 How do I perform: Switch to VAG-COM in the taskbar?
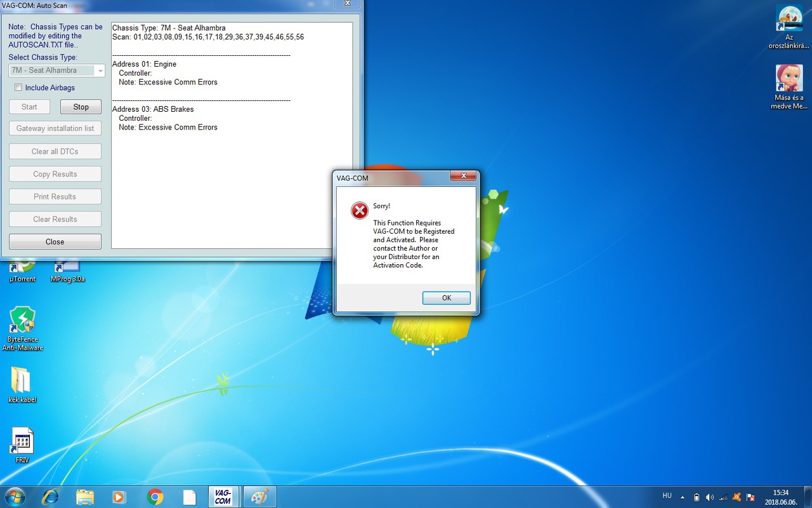point(223,497)
